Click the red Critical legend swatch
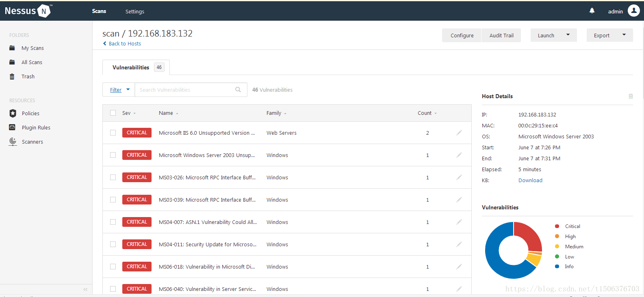644x297 pixels. click(557, 226)
